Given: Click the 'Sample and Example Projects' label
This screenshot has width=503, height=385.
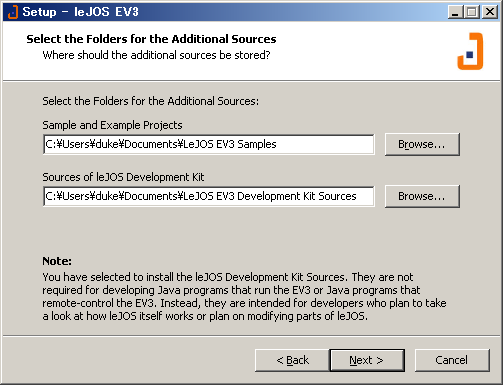Looking at the screenshot, I should (112, 125).
